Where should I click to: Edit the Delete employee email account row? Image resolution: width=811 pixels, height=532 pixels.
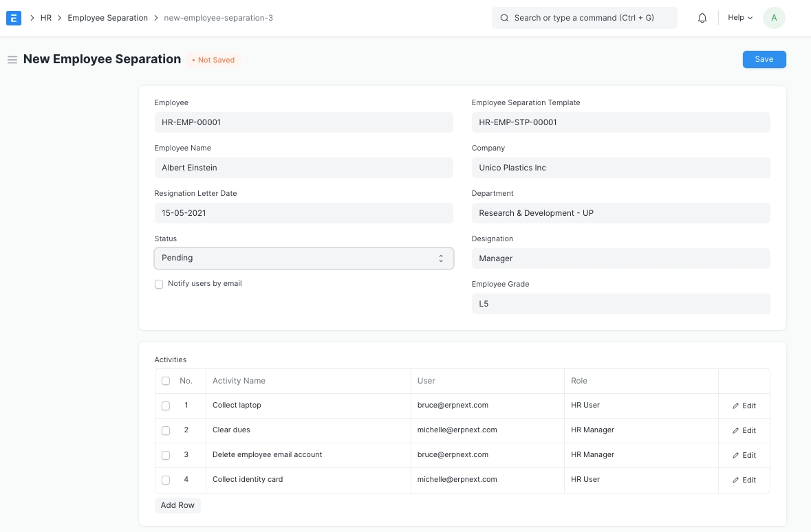point(744,455)
